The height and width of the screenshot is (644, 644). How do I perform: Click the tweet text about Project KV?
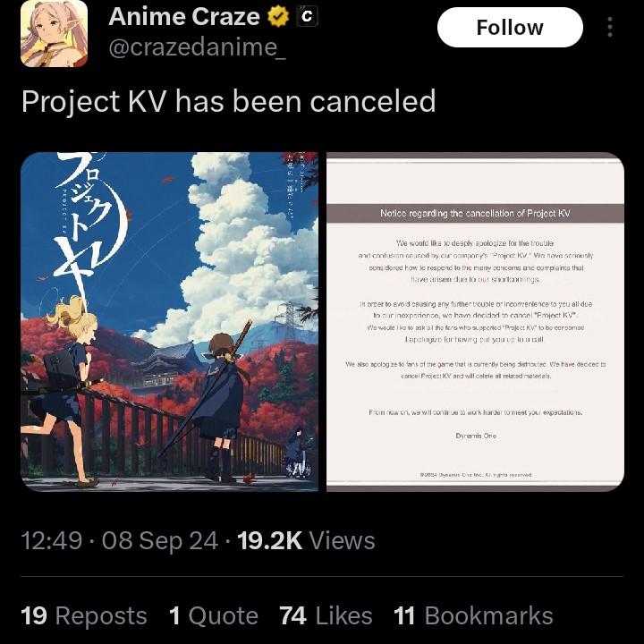(x=228, y=101)
